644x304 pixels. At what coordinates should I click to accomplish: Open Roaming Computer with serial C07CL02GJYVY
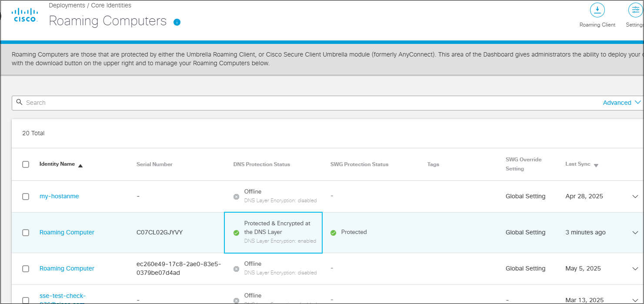click(67, 232)
